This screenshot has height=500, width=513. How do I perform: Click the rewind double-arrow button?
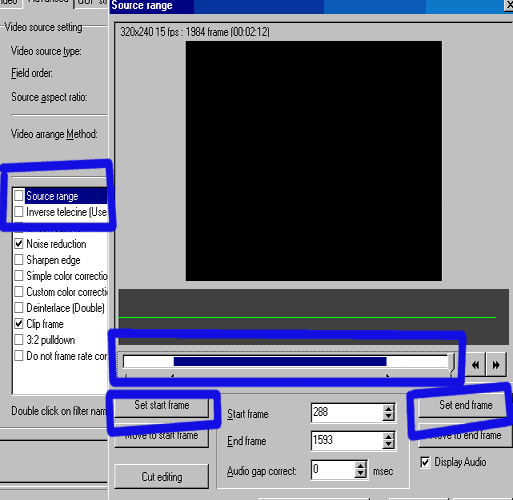coord(475,364)
